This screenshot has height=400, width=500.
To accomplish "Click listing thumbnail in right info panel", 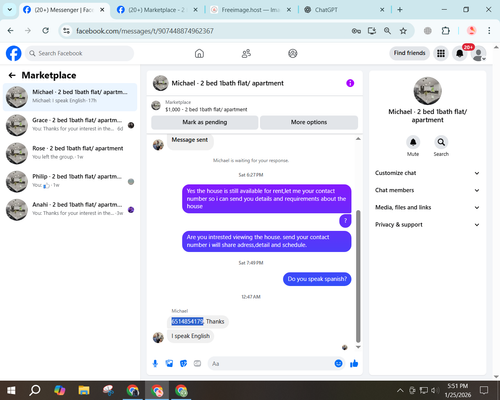I will (x=427, y=91).
